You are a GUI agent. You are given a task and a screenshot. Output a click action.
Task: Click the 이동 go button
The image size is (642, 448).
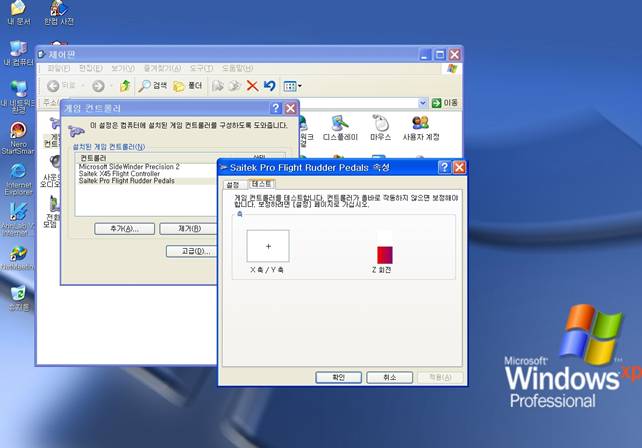445,103
